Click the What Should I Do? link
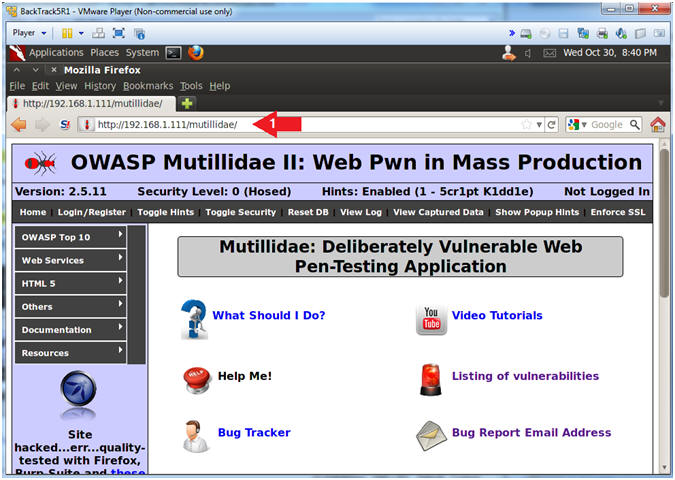Screen dimensions: 675x480 [269, 315]
